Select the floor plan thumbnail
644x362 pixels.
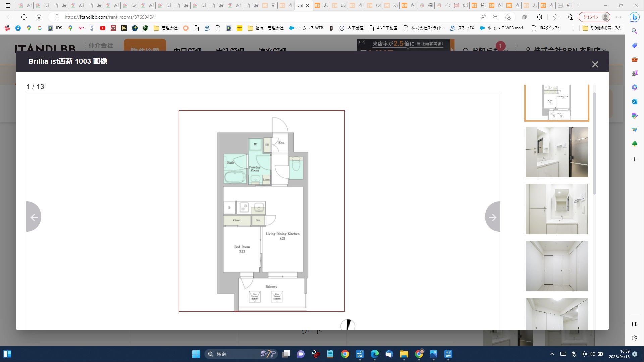coord(556,103)
